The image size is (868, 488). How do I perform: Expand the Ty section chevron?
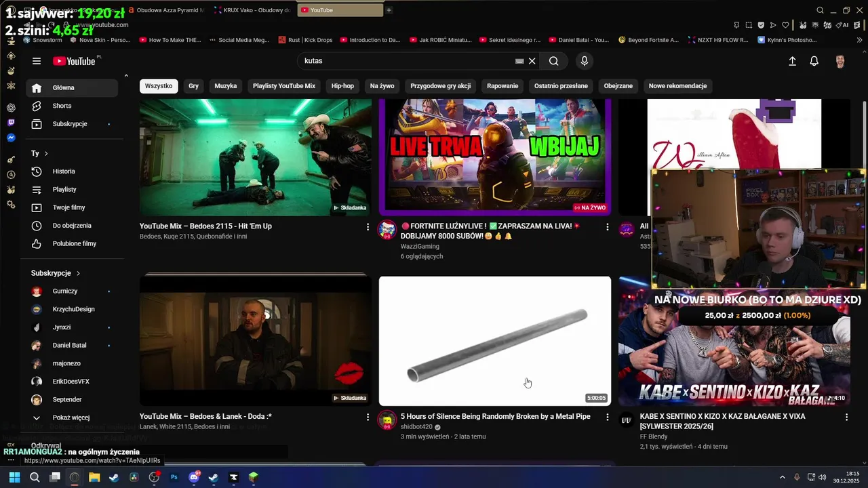[46, 154]
